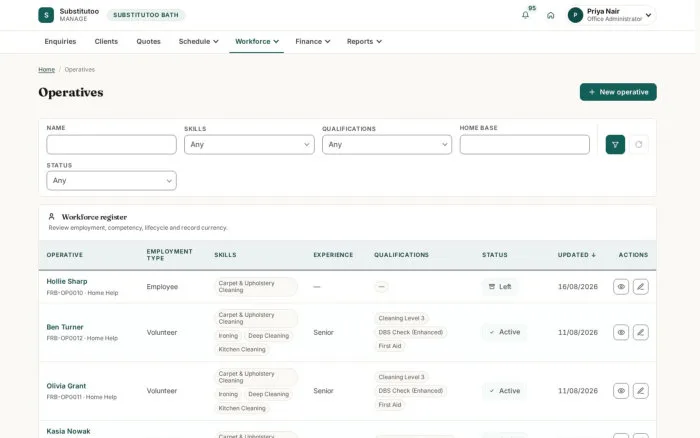Expand the Finance menu
Viewport: 700px width, 438px height.
312,42
